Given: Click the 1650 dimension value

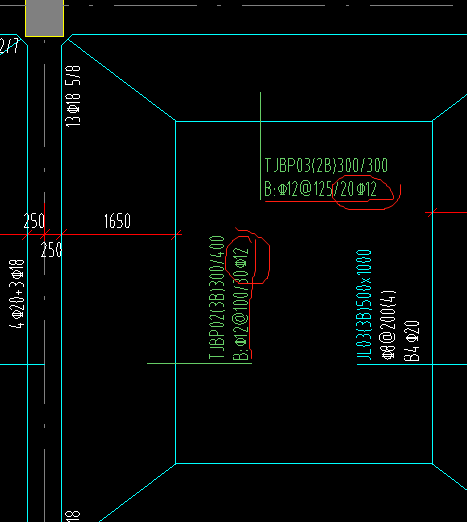Looking at the screenshot, I should [117, 221].
